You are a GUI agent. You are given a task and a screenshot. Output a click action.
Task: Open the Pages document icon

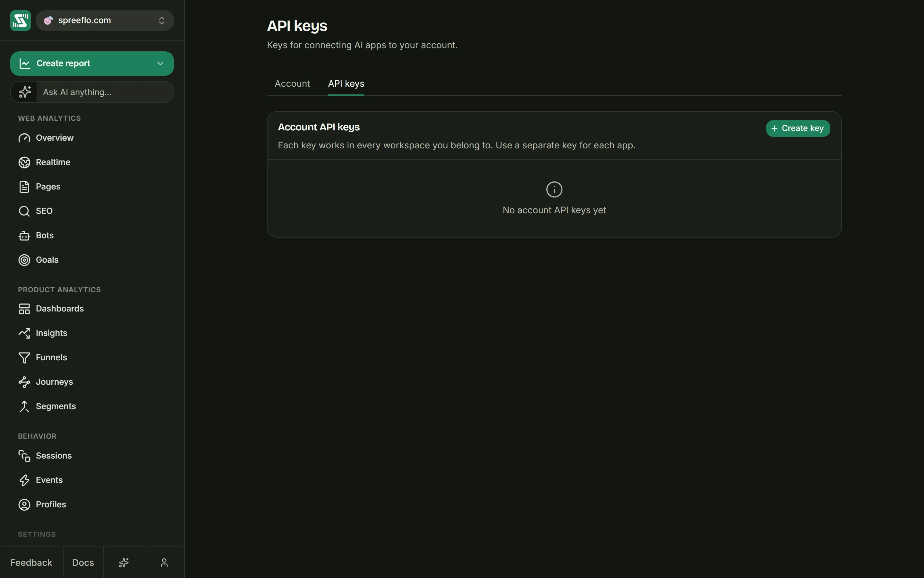coord(24,187)
